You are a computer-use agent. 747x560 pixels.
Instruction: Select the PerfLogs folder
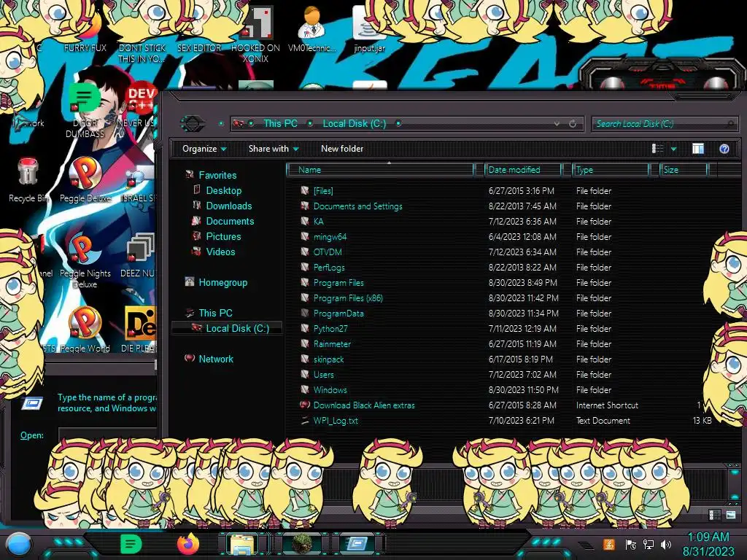[x=329, y=267]
